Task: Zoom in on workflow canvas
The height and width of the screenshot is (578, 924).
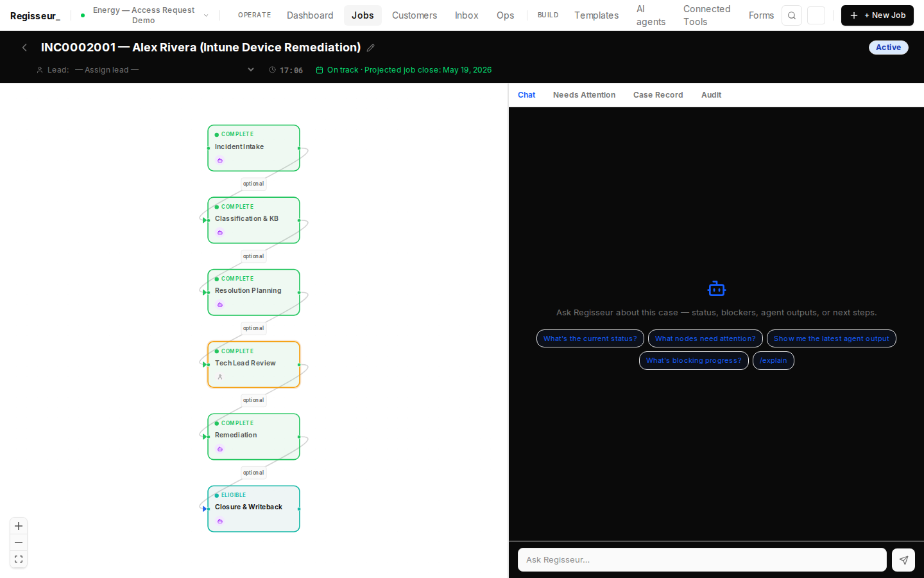Action: (19, 526)
